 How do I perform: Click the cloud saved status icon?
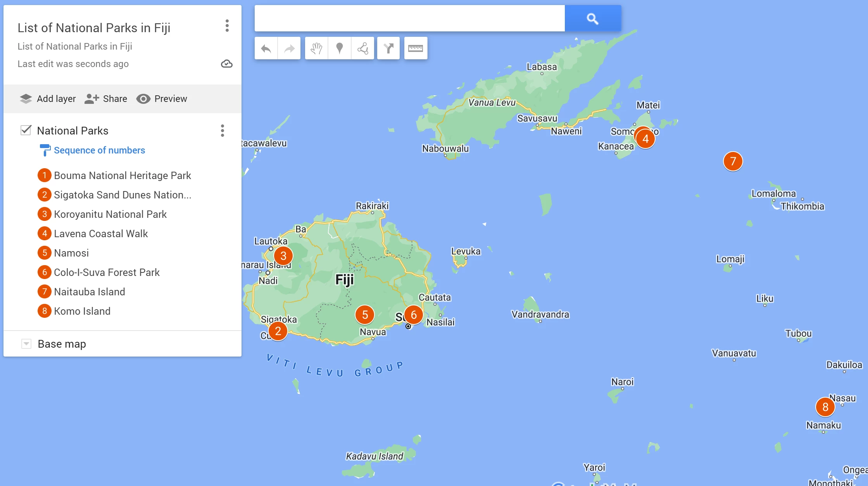[x=227, y=64]
